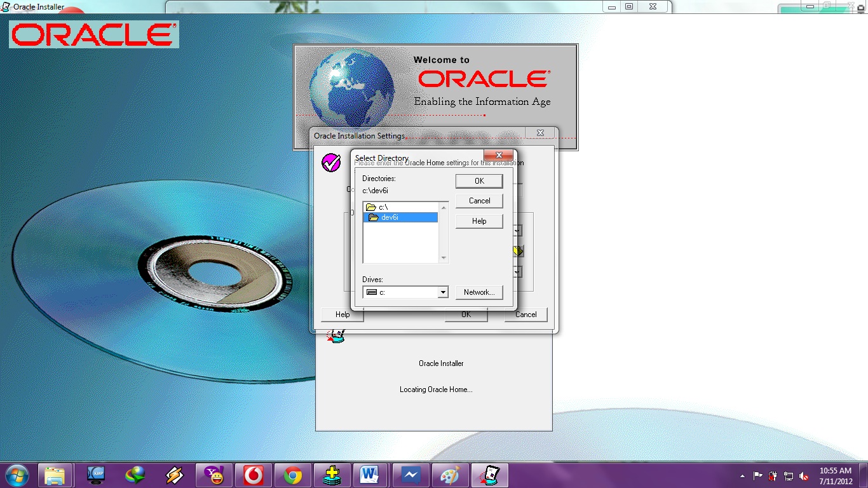Click the Oracle Installer title bar icon

click(6, 6)
